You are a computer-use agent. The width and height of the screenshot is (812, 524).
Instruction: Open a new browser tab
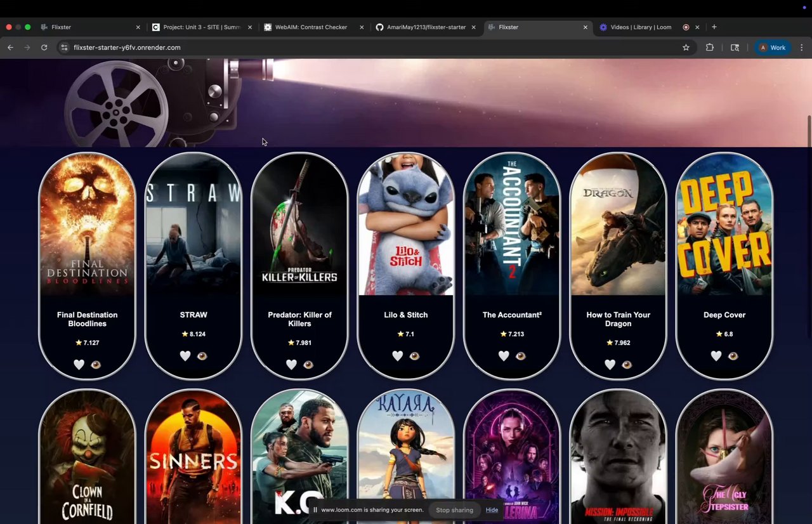714,27
